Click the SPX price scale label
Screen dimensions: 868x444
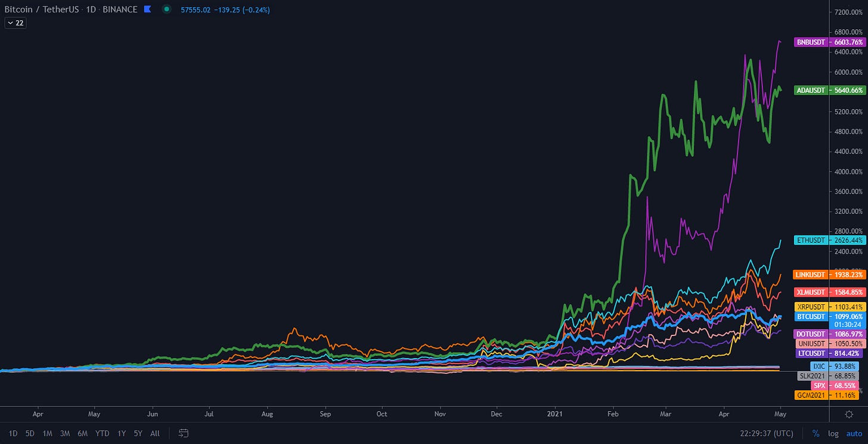835,386
